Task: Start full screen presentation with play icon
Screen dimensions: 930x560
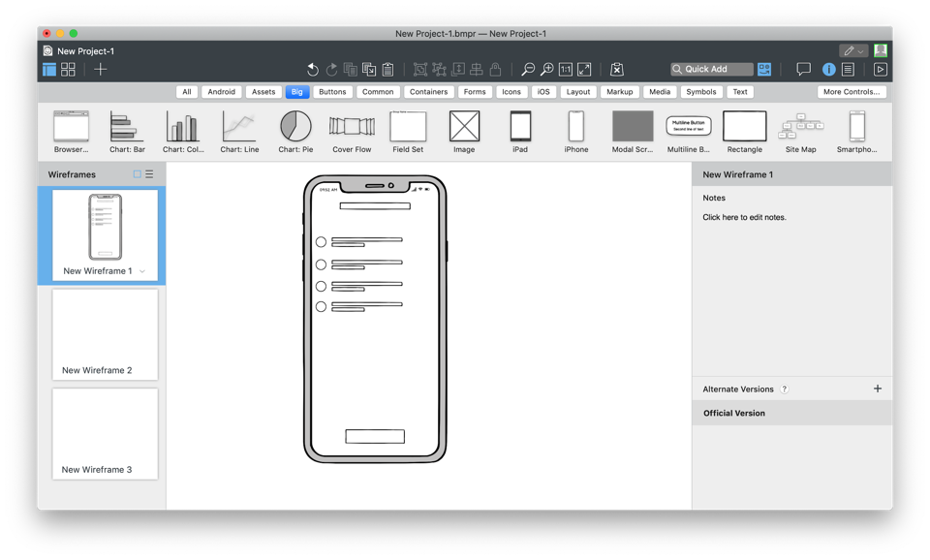Action: pyautogui.click(x=880, y=70)
